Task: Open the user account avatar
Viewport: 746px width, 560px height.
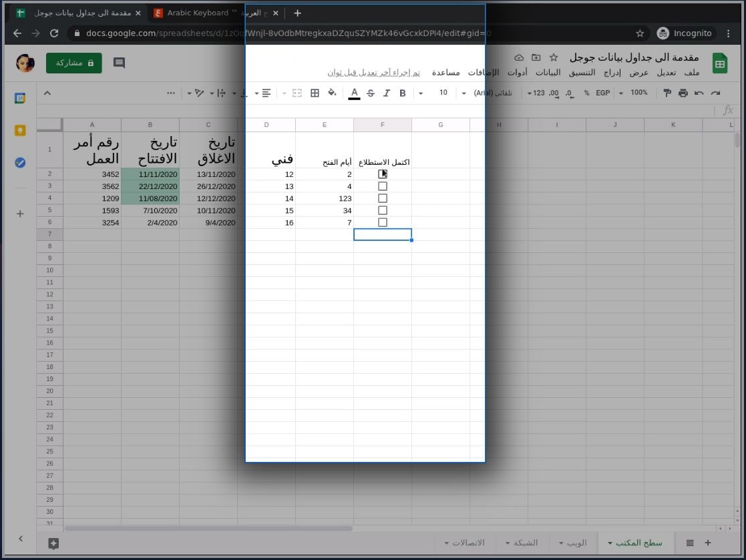Action: click(25, 63)
